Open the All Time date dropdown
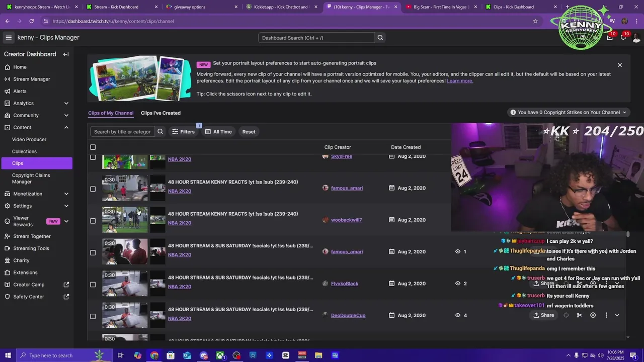The height and width of the screenshot is (362, 644). pyautogui.click(x=218, y=132)
